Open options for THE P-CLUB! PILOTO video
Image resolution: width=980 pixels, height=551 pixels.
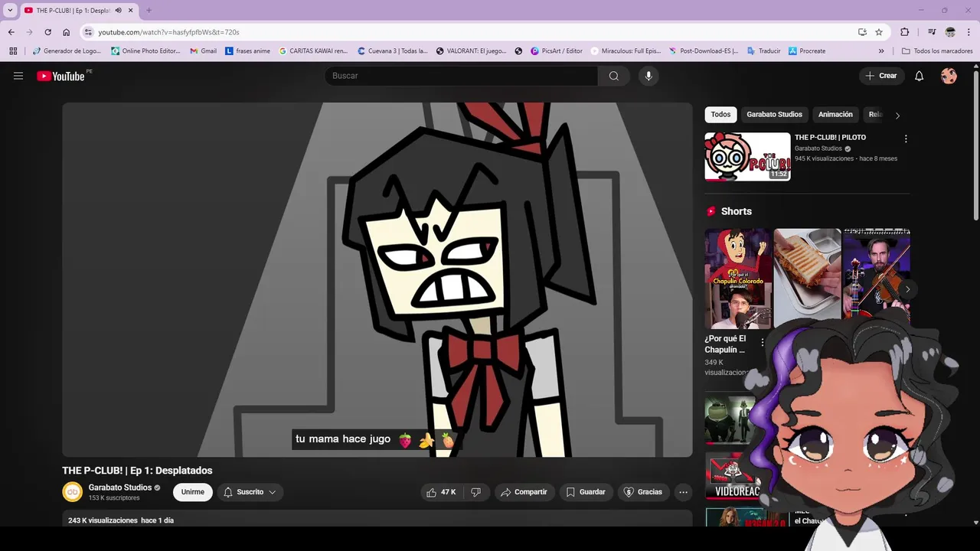click(906, 139)
